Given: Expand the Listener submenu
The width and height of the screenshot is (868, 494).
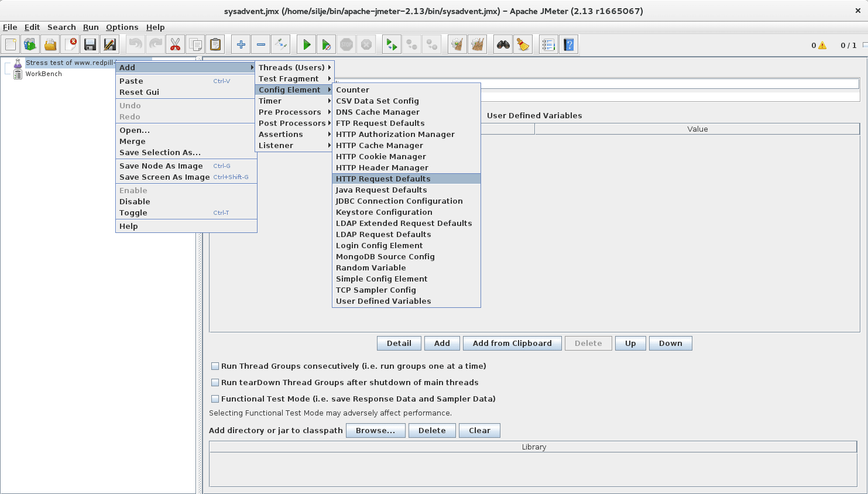Looking at the screenshot, I should 294,145.
